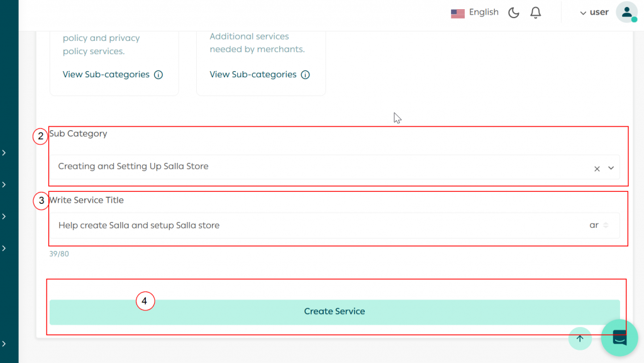Click the scroll-to-top arrow button
Image resolution: width=644 pixels, height=363 pixels.
580,338
